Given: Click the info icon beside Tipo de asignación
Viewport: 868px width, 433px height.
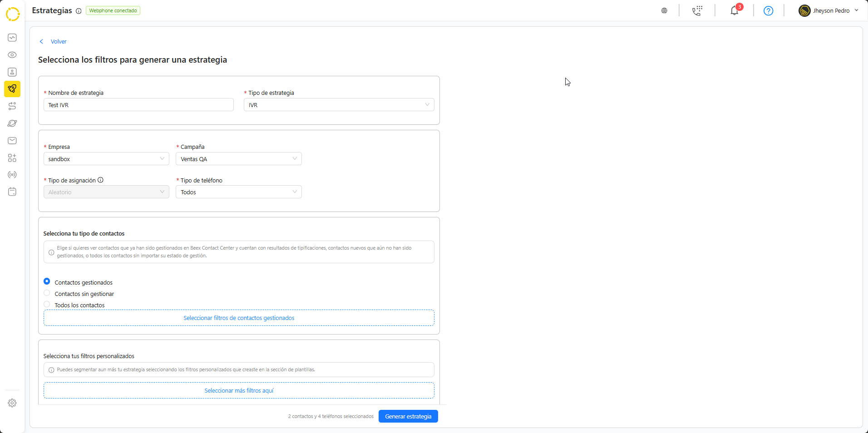Looking at the screenshot, I should (x=101, y=180).
